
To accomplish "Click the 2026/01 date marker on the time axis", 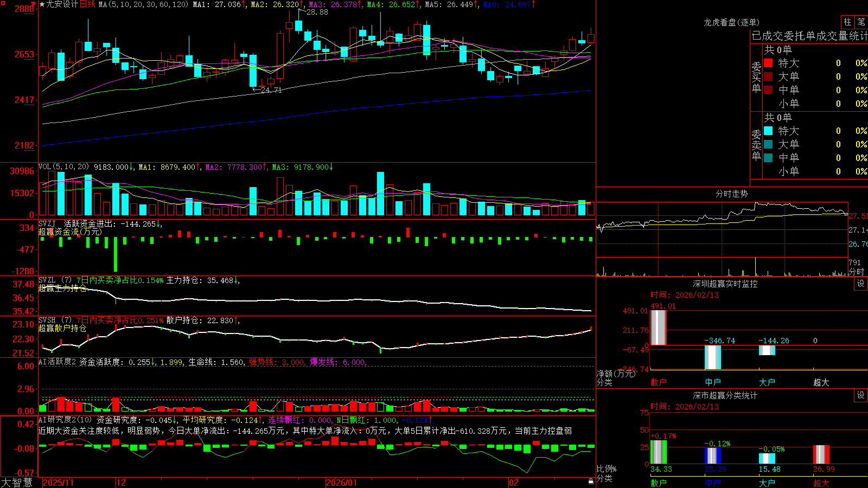I will pos(342,483).
